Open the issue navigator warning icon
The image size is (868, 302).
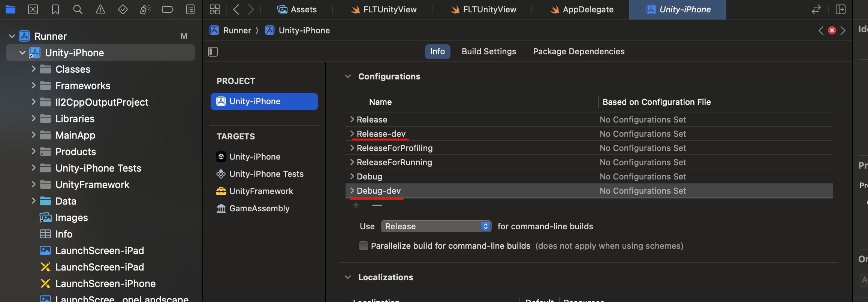[100, 9]
